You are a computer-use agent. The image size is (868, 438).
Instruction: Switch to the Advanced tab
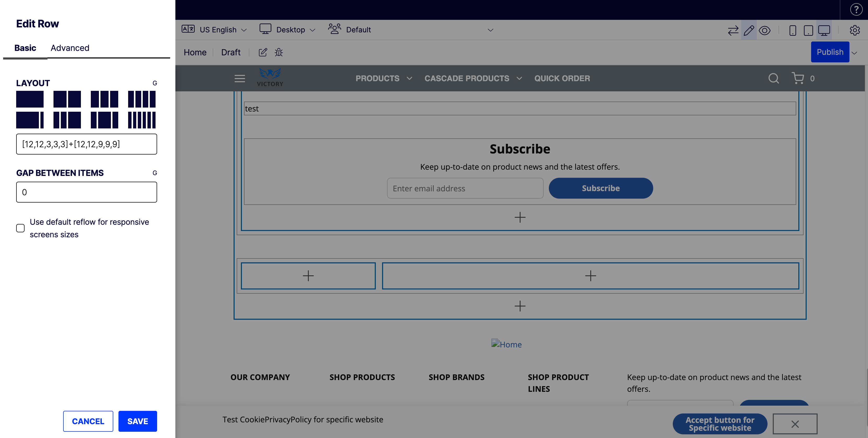[70, 48]
